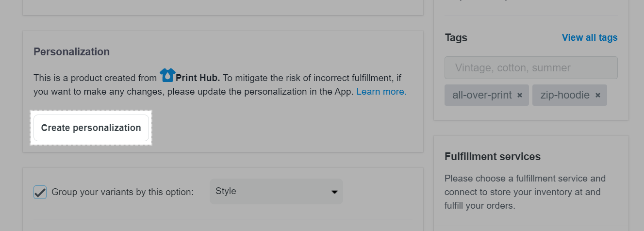644x231 pixels.
Task: Open the View all tags link
Action: pyautogui.click(x=590, y=37)
